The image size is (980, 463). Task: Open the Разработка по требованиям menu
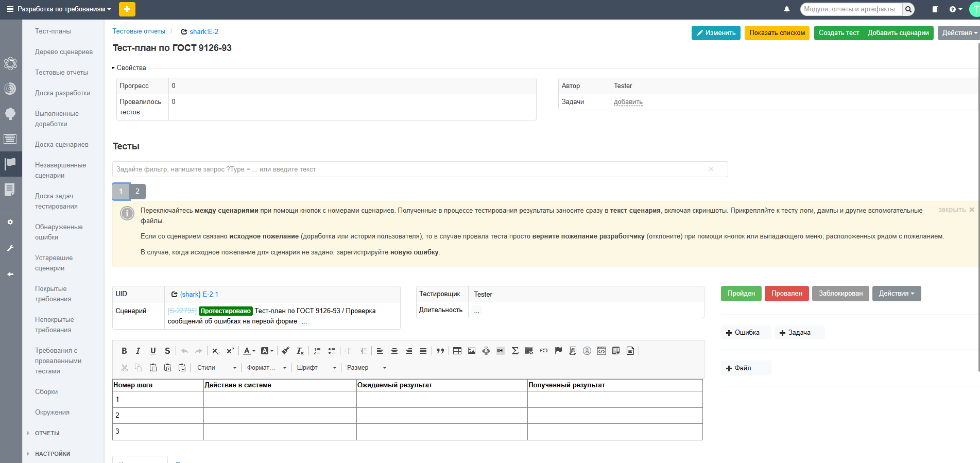coord(64,9)
